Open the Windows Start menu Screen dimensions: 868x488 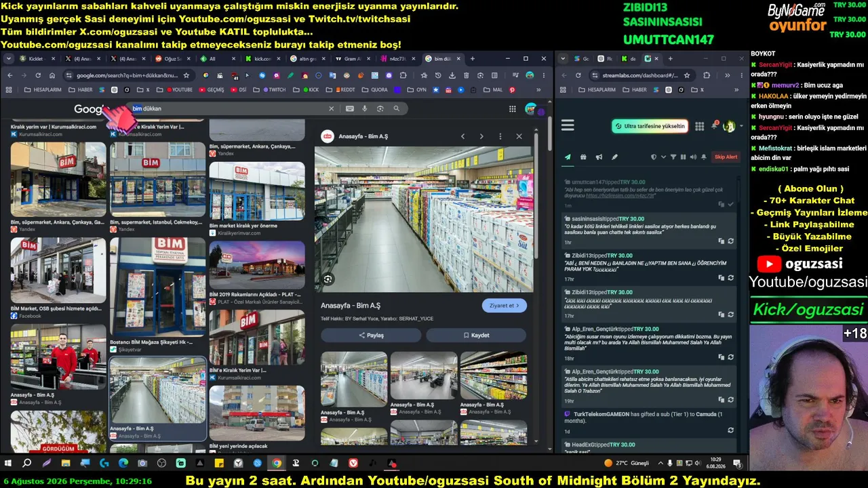[x=8, y=464]
